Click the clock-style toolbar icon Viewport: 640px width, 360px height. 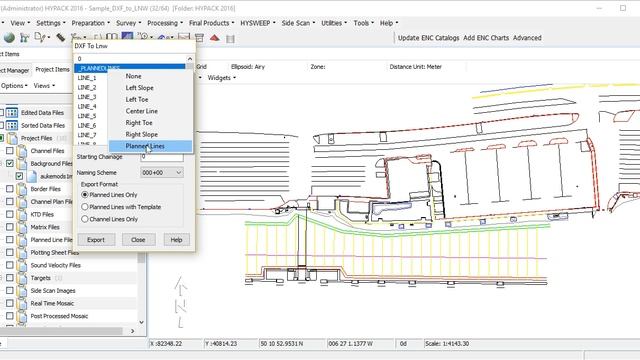click(143, 37)
